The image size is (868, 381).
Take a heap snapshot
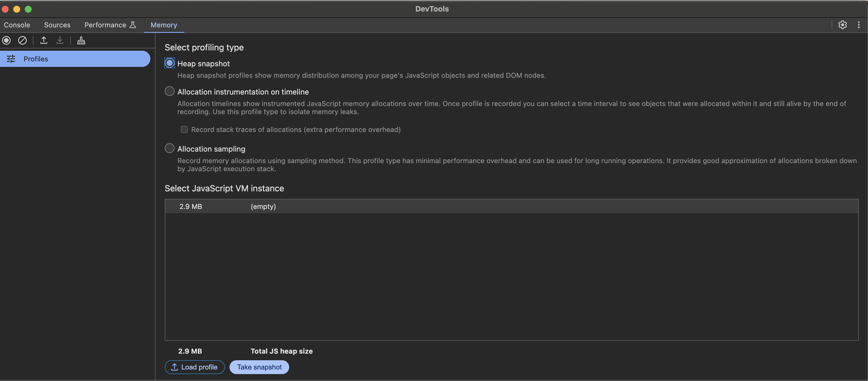pyautogui.click(x=259, y=367)
